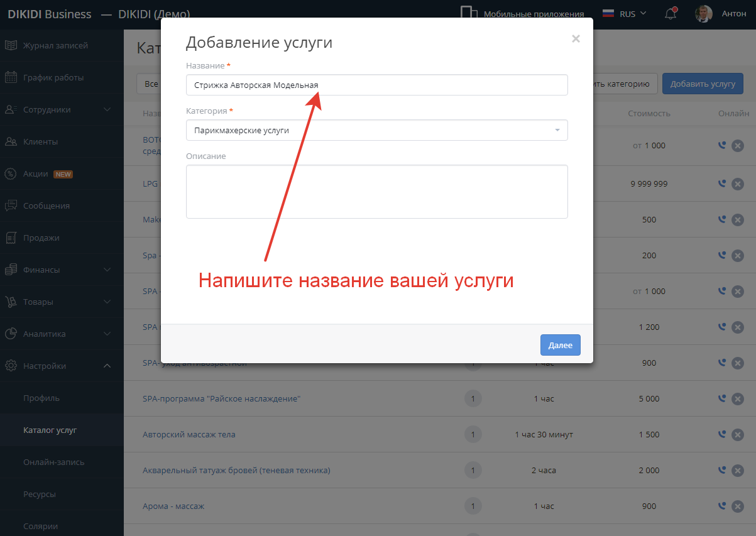Open Антон user profile menu
The image size is (756, 536).
[x=721, y=14]
